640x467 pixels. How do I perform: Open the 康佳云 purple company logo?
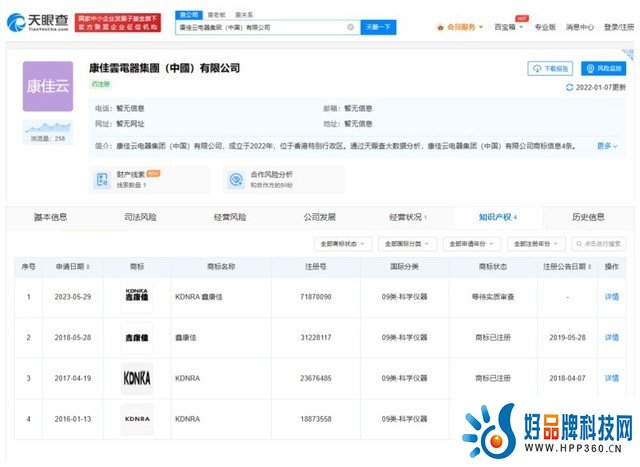click(48, 86)
